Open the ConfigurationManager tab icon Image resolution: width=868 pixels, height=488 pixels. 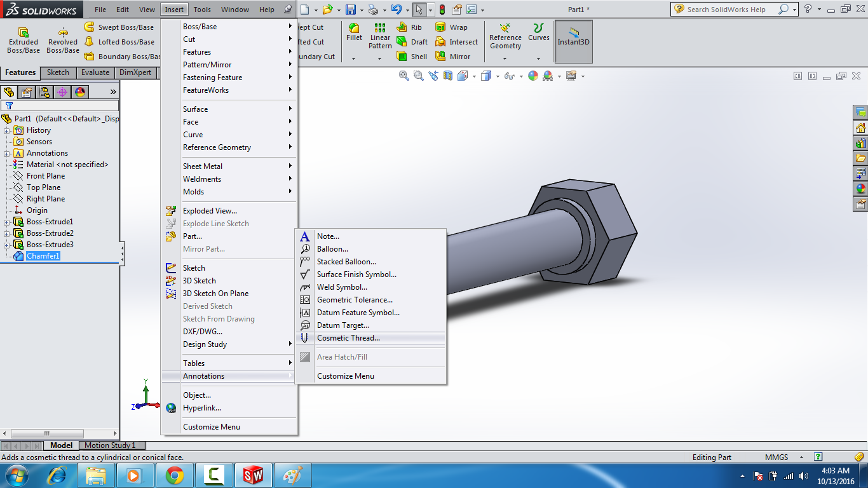pyautogui.click(x=44, y=92)
